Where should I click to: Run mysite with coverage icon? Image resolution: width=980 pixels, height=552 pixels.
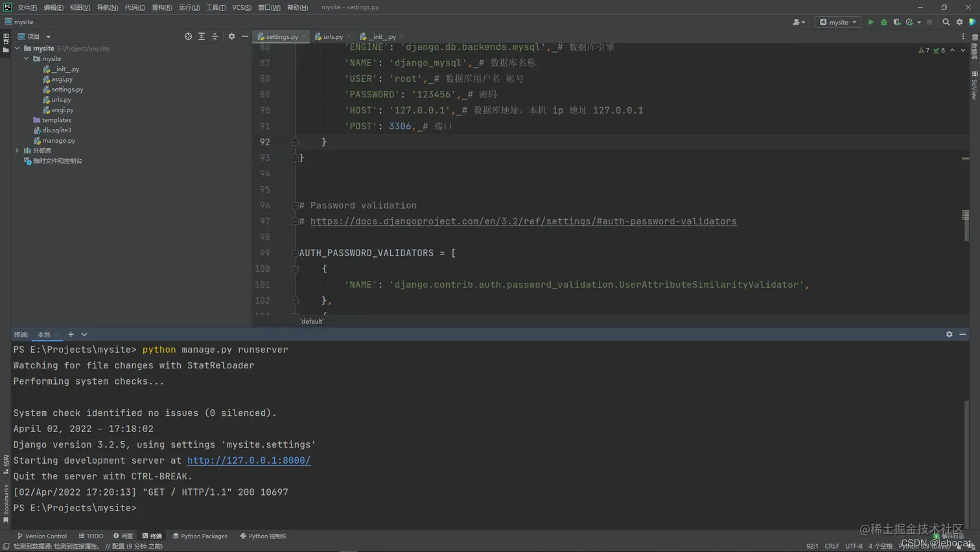pos(896,22)
